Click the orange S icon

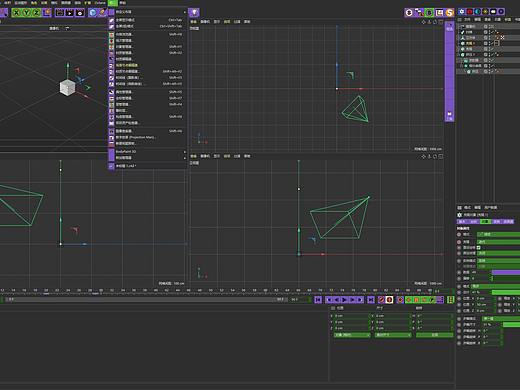pos(450,13)
